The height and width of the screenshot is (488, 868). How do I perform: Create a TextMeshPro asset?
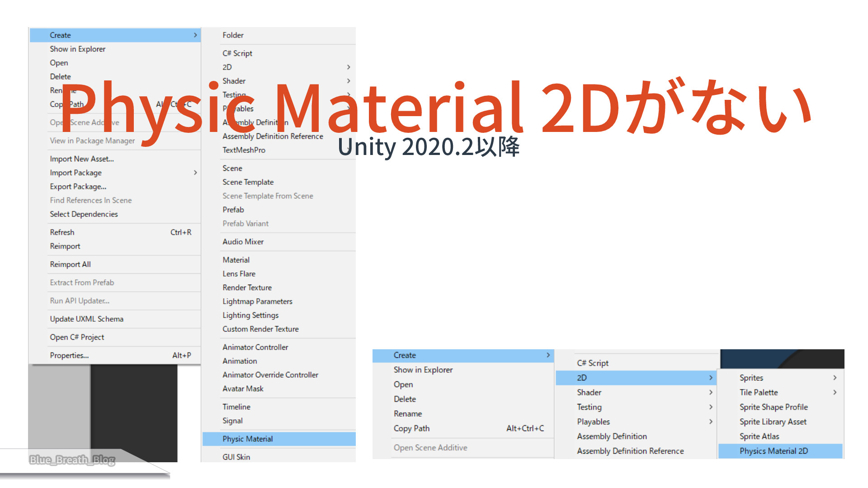coord(244,150)
